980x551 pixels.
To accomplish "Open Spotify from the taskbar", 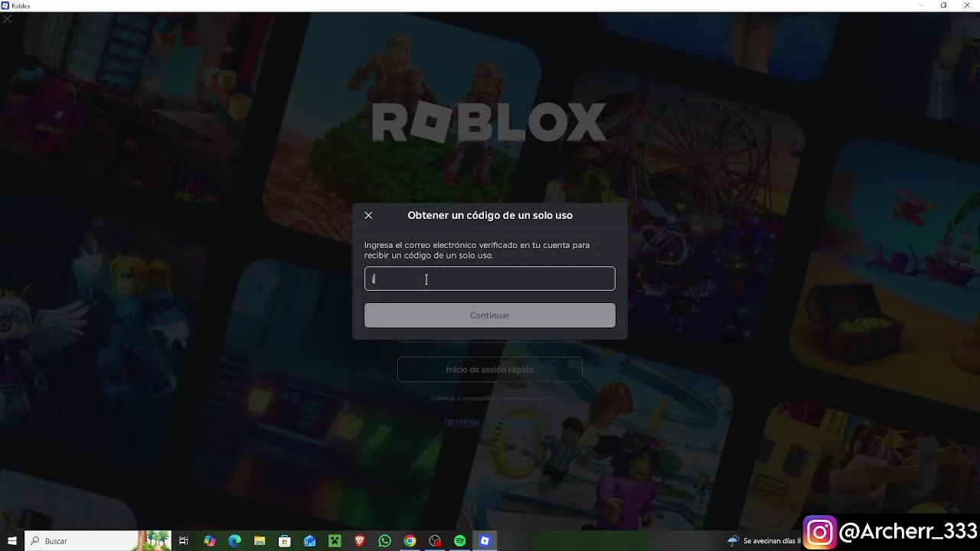I will pos(460,541).
